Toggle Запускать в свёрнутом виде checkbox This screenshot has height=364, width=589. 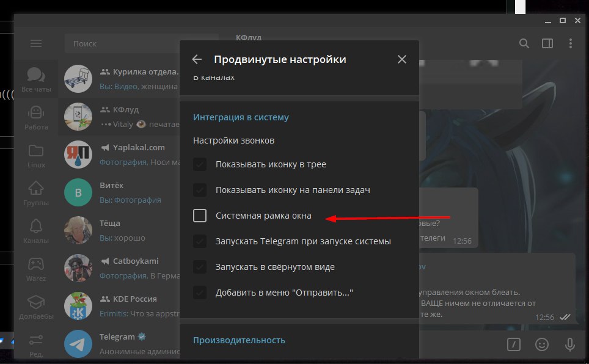click(x=200, y=267)
